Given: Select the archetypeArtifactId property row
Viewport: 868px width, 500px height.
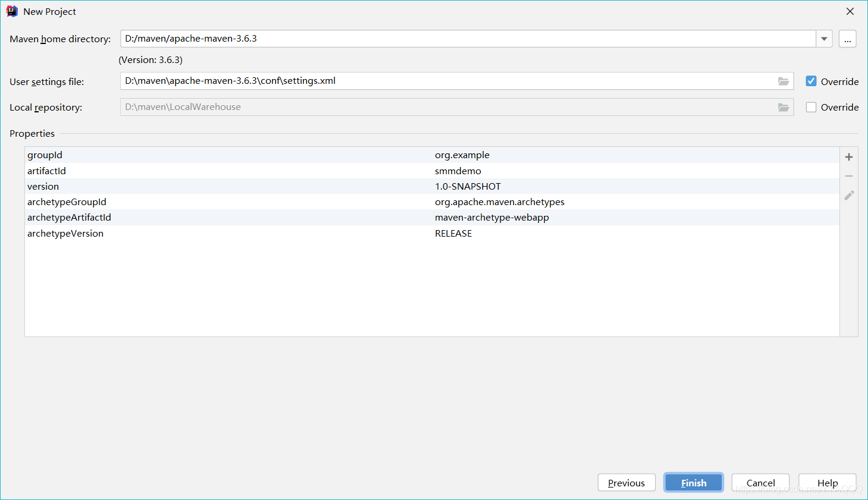Looking at the screenshot, I should tap(432, 218).
